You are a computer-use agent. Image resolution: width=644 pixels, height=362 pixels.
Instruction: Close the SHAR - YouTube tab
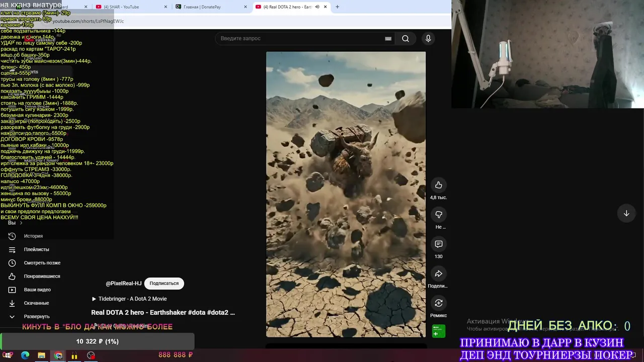[x=166, y=7]
